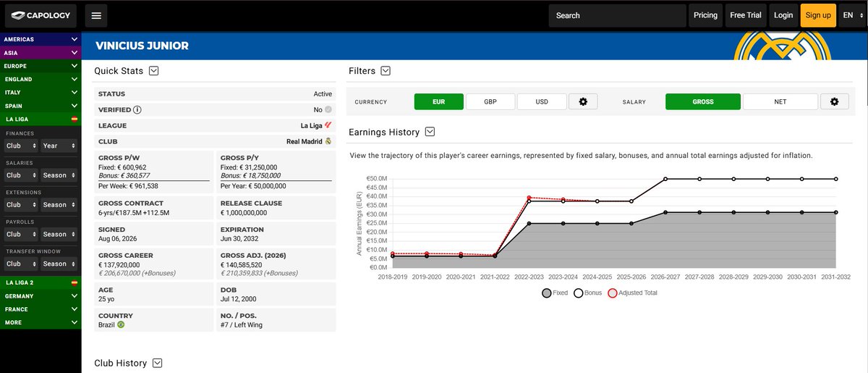Open currency settings gear icon
The width and height of the screenshot is (868, 373).
[583, 102]
